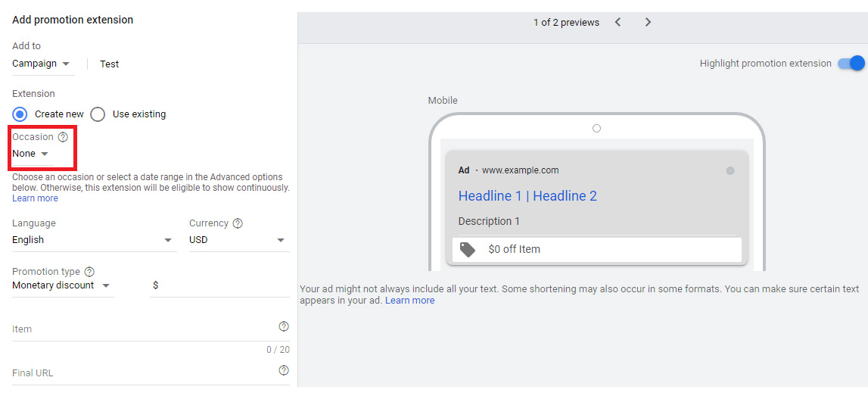This screenshot has height=399, width=868.
Task: Open the Monetary discount promotion type dropdown
Action: pos(62,285)
